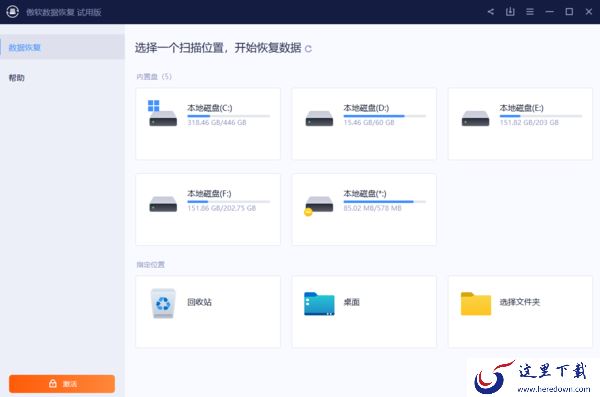Click the 15.46 GB/60 GB size text

(x=369, y=123)
